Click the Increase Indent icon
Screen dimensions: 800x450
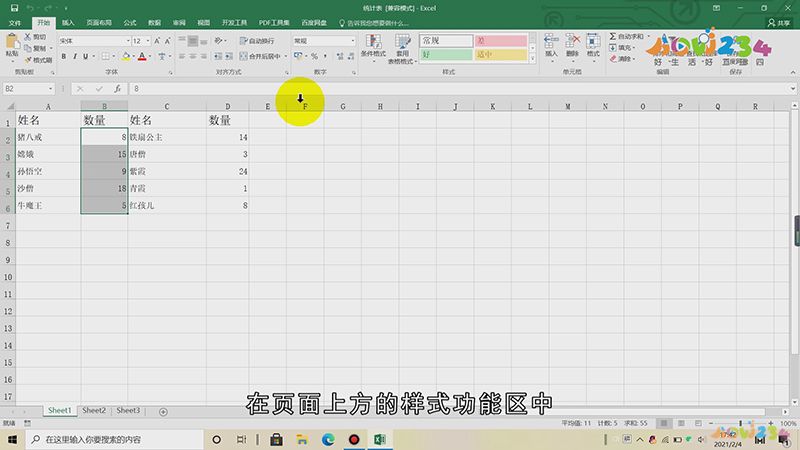click(x=229, y=56)
